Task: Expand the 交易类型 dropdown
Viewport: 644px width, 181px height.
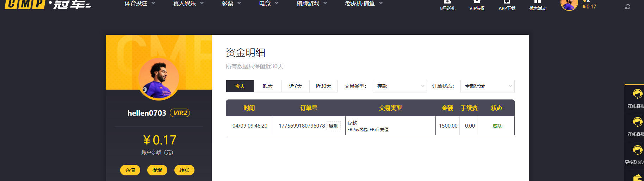Action: pos(400,86)
